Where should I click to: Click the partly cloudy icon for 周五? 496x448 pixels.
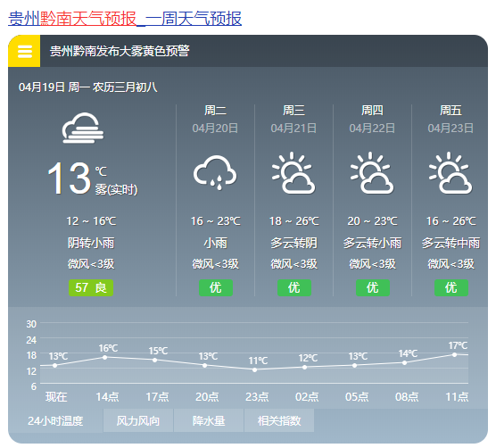451,173
